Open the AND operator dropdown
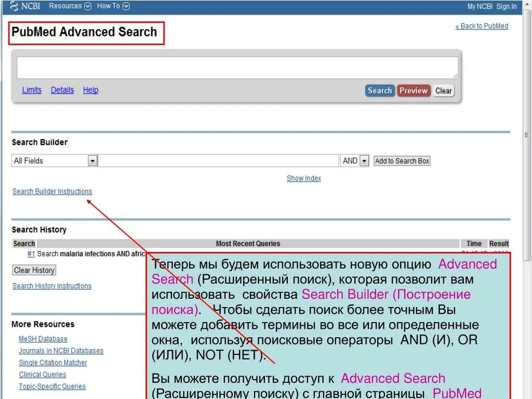532x399 pixels. [x=354, y=161]
